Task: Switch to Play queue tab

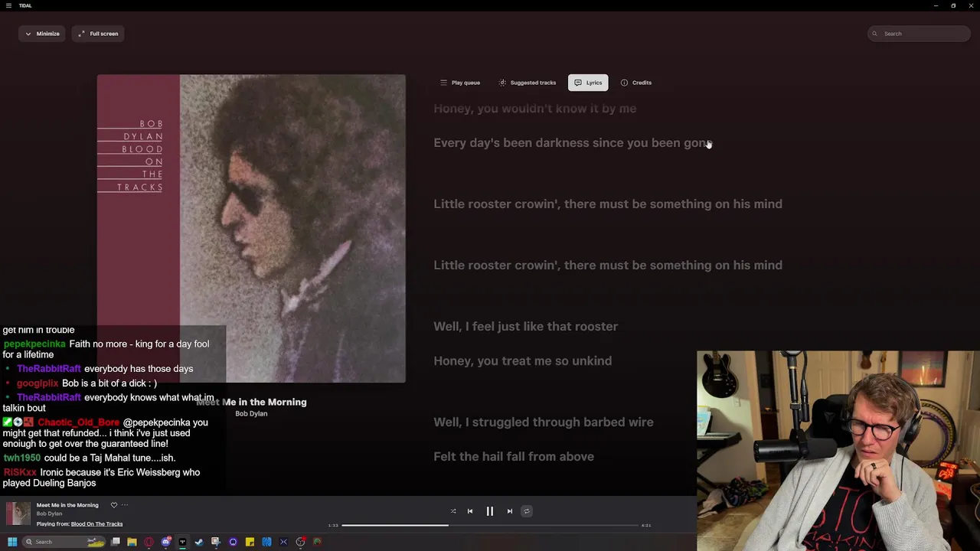Action: (x=460, y=83)
